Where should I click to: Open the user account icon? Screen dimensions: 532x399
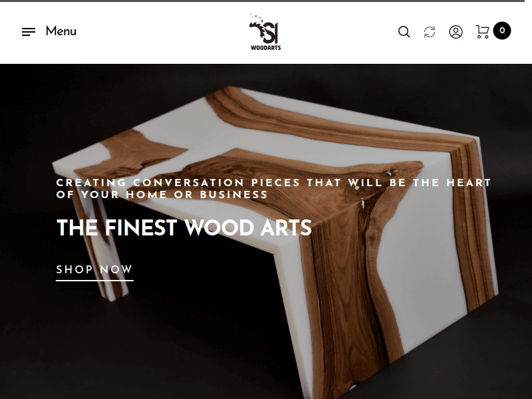pos(456,32)
